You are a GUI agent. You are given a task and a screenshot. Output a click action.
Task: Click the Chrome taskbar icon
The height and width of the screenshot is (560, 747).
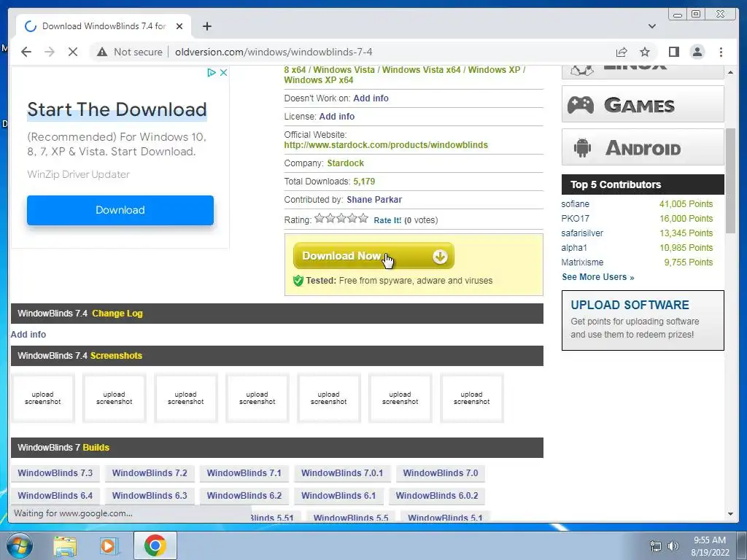click(x=155, y=545)
